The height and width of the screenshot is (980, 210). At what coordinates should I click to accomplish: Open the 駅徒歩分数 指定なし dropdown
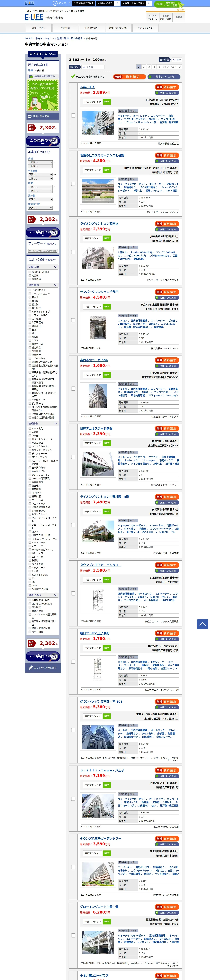click(x=40, y=208)
